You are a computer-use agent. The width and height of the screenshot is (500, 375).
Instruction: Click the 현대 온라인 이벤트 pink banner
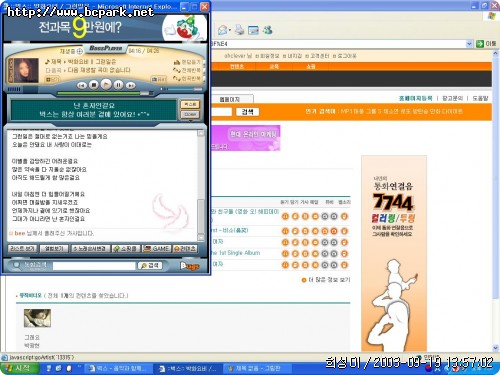point(246,138)
